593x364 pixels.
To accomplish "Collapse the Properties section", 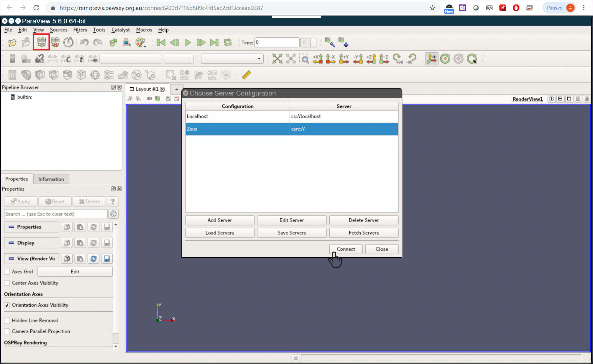I will click(x=31, y=227).
